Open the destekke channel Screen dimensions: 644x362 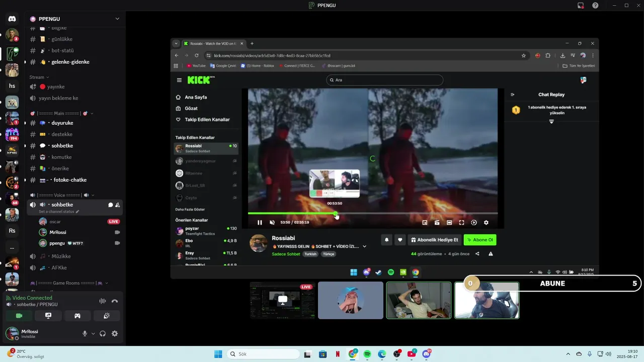[x=74, y=134]
